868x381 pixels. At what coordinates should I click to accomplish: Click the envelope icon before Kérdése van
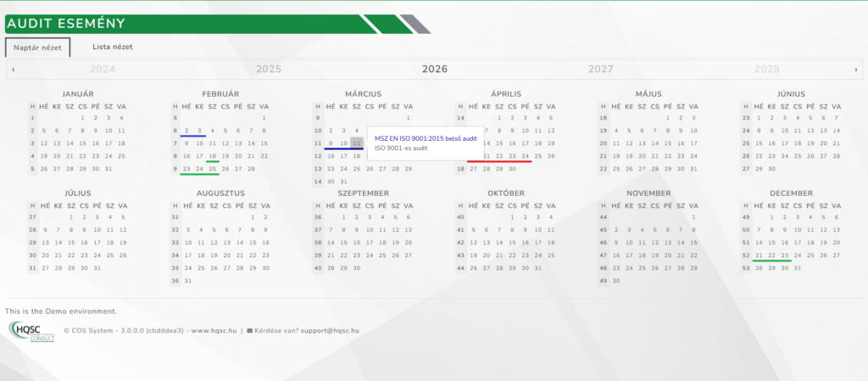(x=249, y=331)
